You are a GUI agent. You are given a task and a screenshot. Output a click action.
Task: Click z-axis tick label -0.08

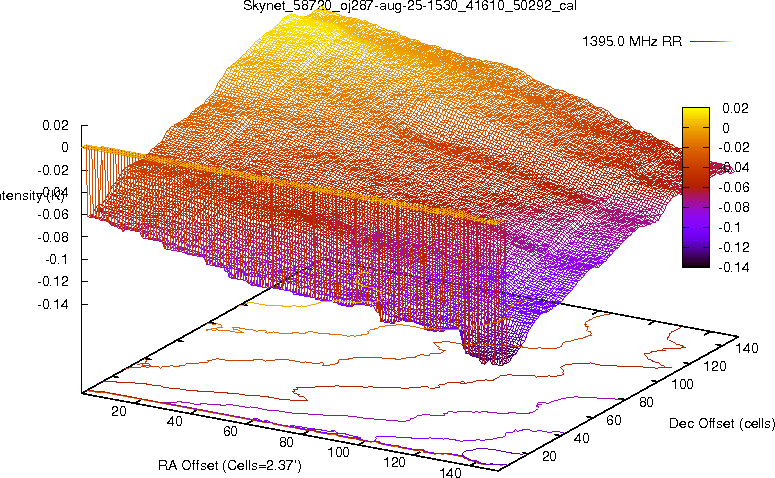pos(53,237)
